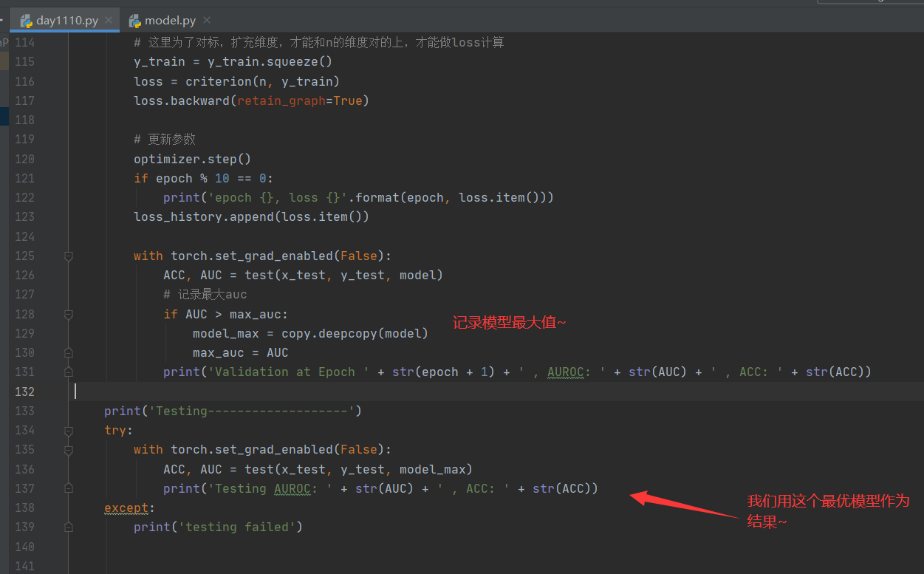
Task: Click line number 117 in the gutter
Action: click(x=24, y=100)
